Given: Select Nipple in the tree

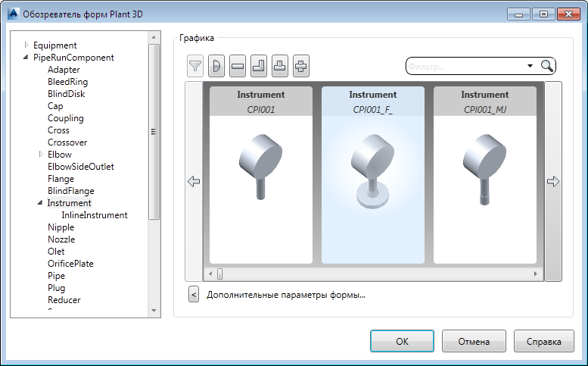Looking at the screenshot, I should pyautogui.click(x=61, y=227).
